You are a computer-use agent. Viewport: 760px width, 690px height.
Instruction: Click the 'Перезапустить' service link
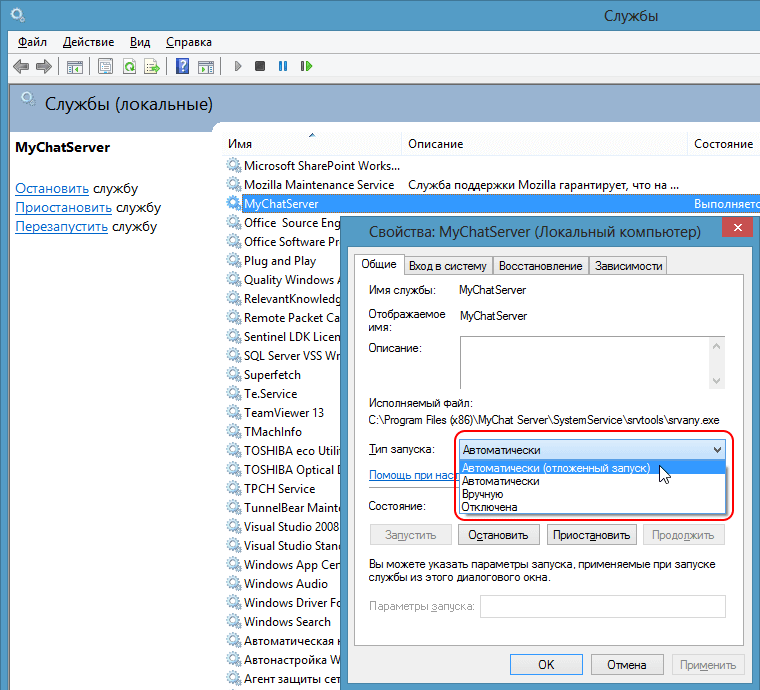[61, 227]
